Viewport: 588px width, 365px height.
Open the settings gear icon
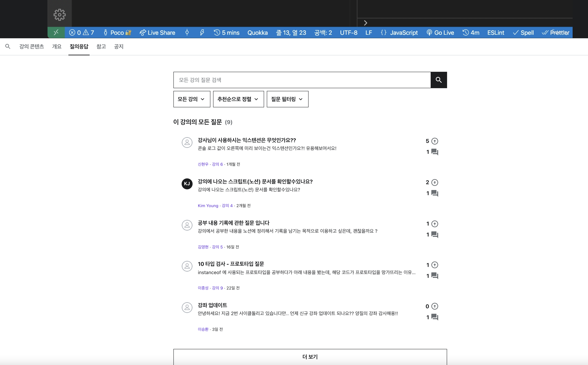(x=59, y=15)
